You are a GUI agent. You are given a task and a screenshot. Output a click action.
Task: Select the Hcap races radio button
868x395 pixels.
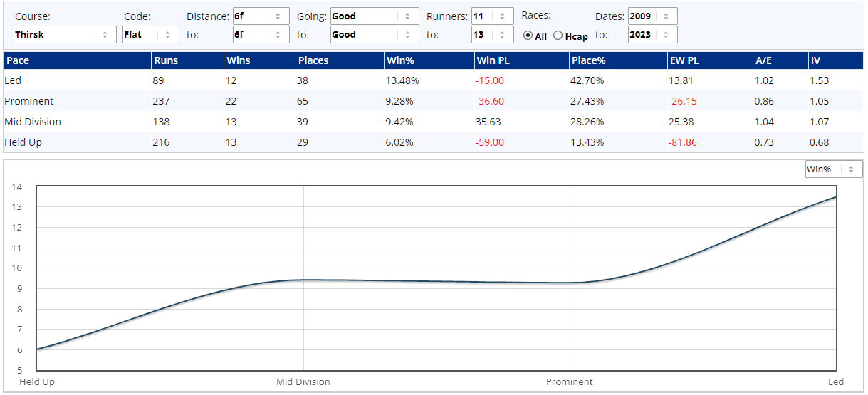(x=558, y=36)
